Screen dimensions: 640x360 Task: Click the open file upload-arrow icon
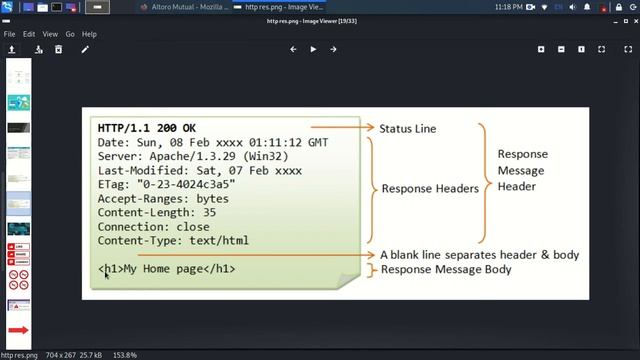[11, 49]
